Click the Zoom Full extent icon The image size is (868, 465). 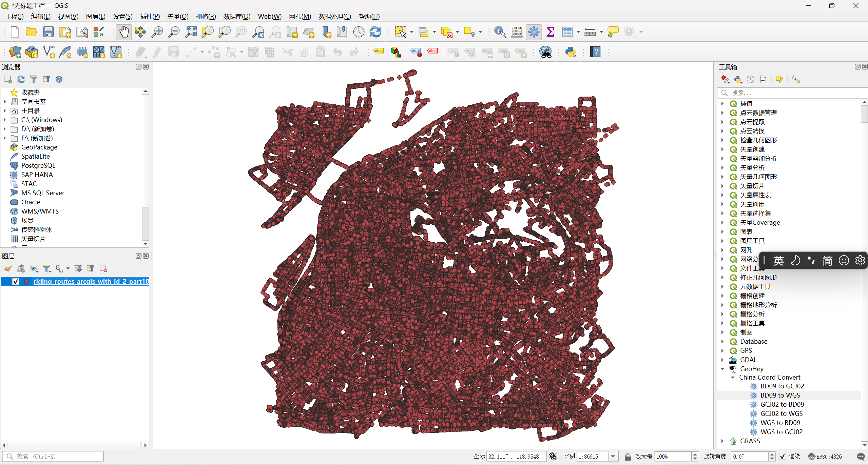[x=191, y=32]
